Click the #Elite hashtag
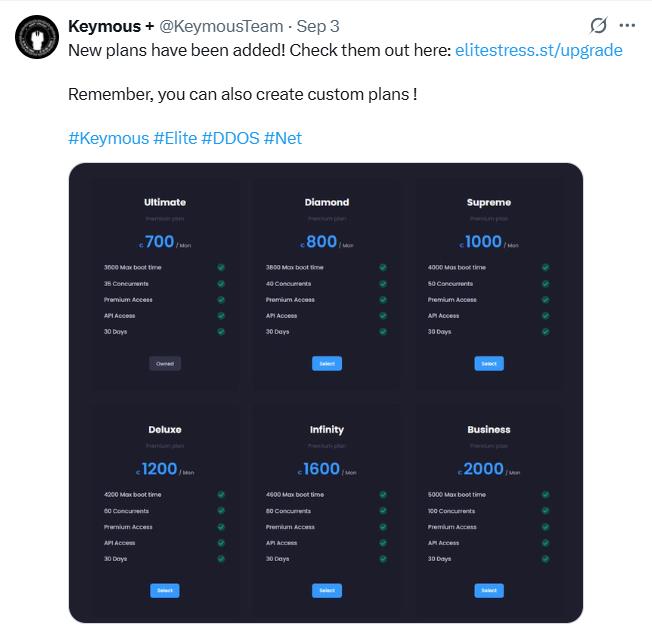 [x=175, y=138]
